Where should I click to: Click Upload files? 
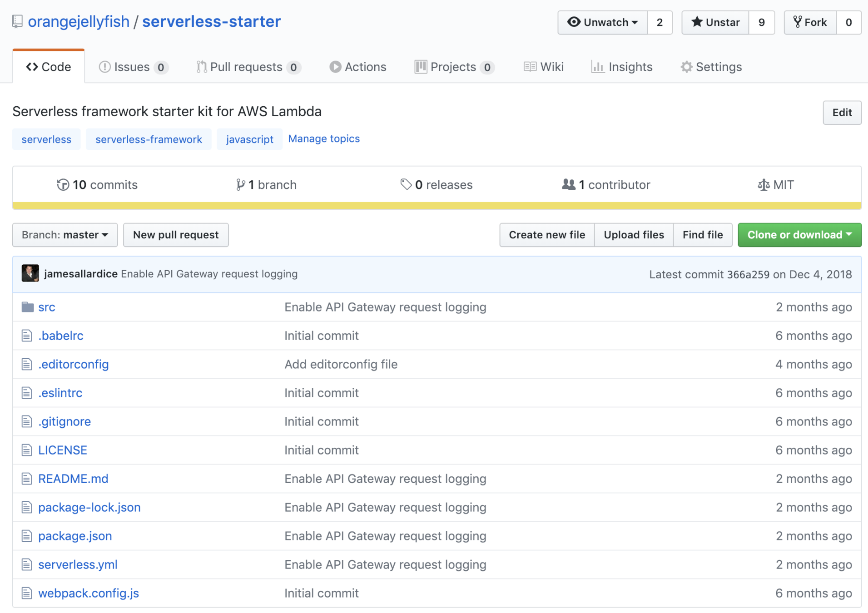tap(634, 235)
